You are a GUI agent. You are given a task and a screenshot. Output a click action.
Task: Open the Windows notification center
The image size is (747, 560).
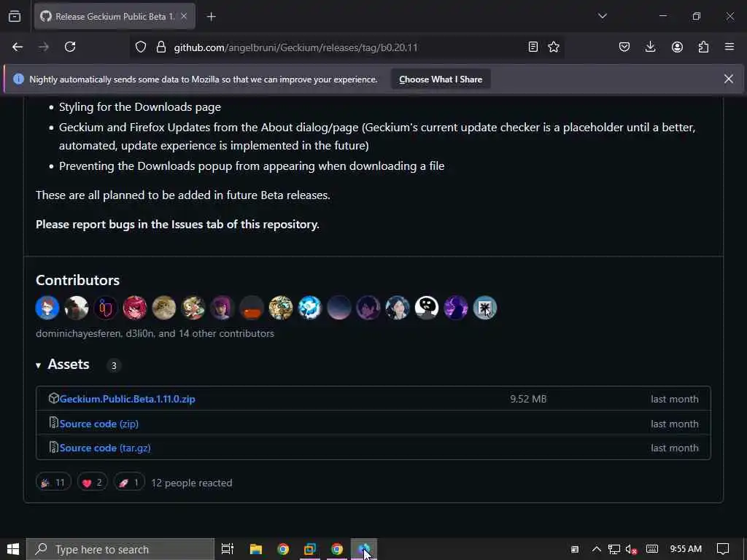[x=723, y=549]
